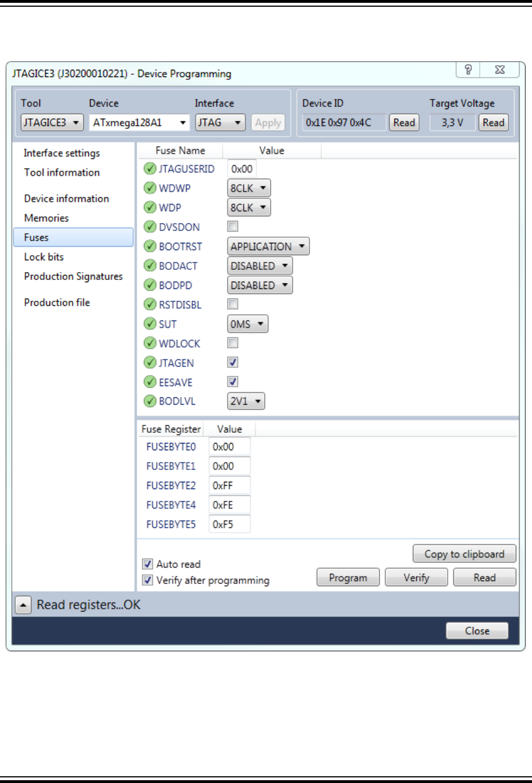This screenshot has height=783, width=532.
Task: Click the FUSEBYTE1 value field
Action: (230, 466)
